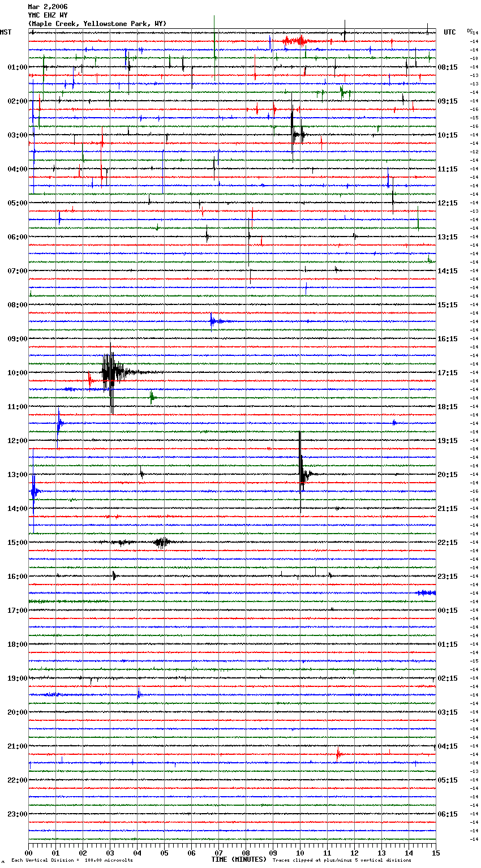This screenshot has height=868, width=481.
Task: Click the "UTC" time zone label
Action: click(449, 32)
